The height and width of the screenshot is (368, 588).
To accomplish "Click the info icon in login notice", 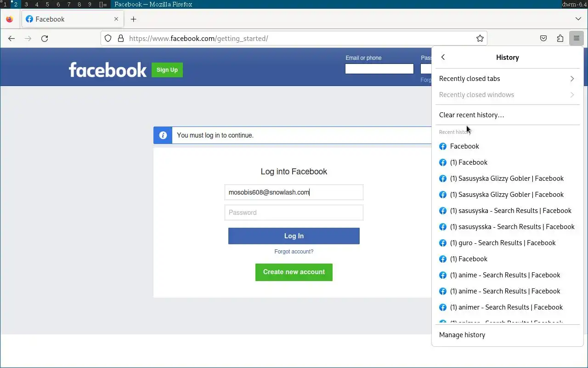I will 163,135.
